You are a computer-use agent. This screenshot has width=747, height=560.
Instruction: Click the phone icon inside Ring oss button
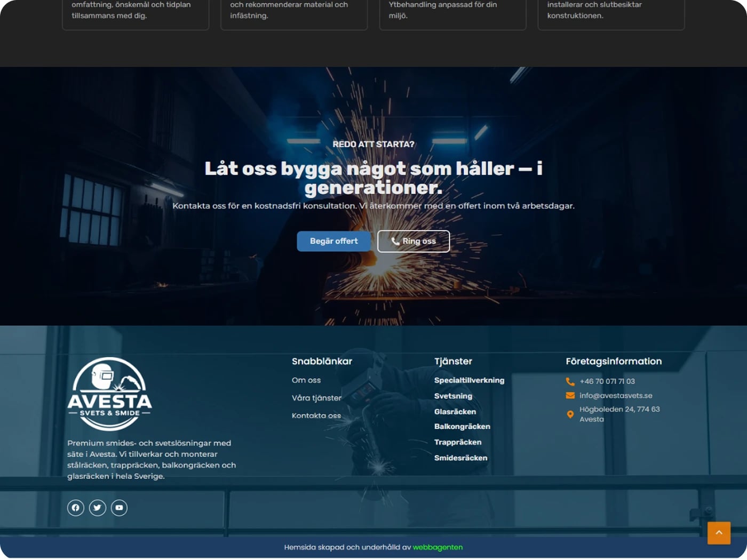(x=395, y=242)
